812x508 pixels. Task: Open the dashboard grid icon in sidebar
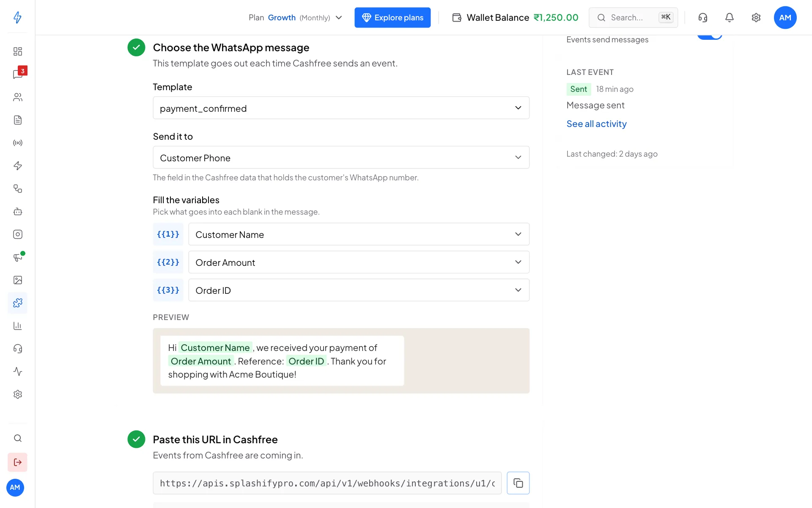coord(17,52)
